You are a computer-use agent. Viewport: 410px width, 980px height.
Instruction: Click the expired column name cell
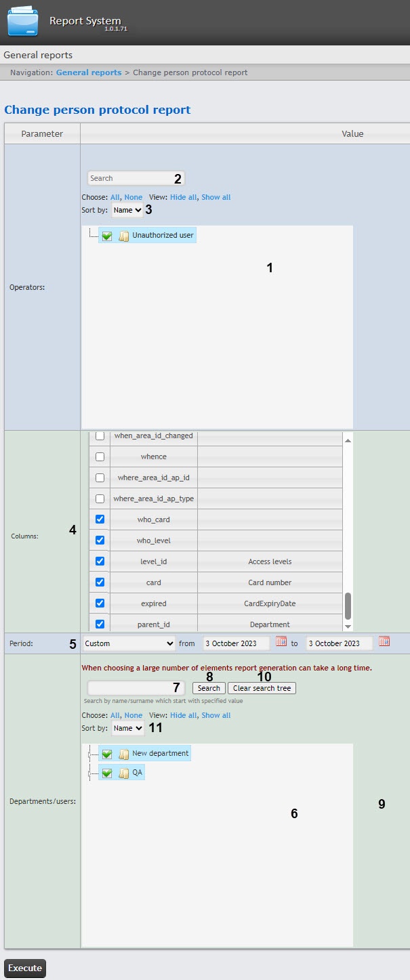point(153,603)
